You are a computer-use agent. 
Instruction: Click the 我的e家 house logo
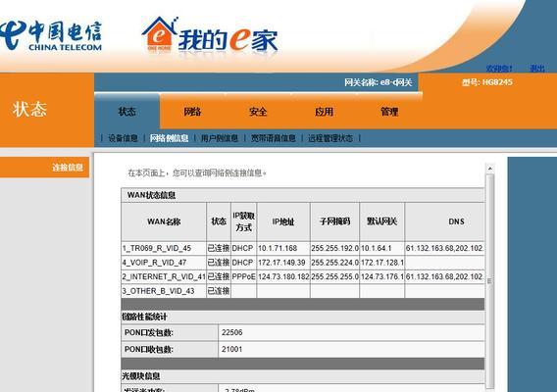click(210, 35)
